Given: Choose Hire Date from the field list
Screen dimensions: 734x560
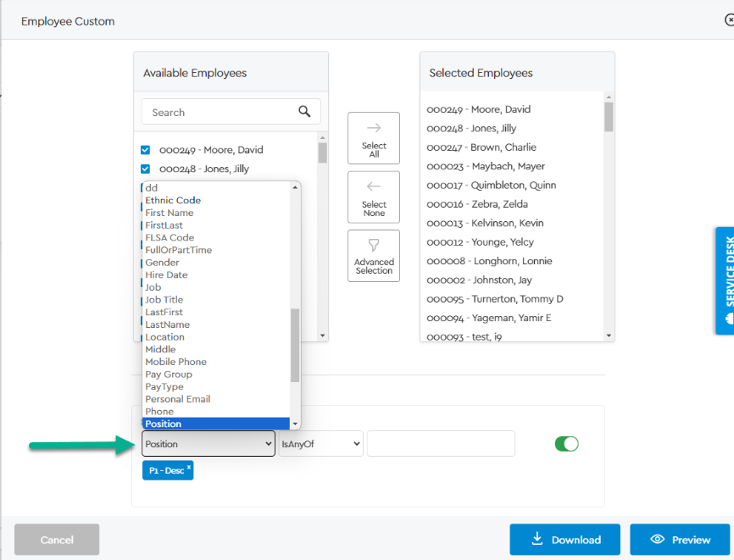Looking at the screenshot, I should 166,275.
